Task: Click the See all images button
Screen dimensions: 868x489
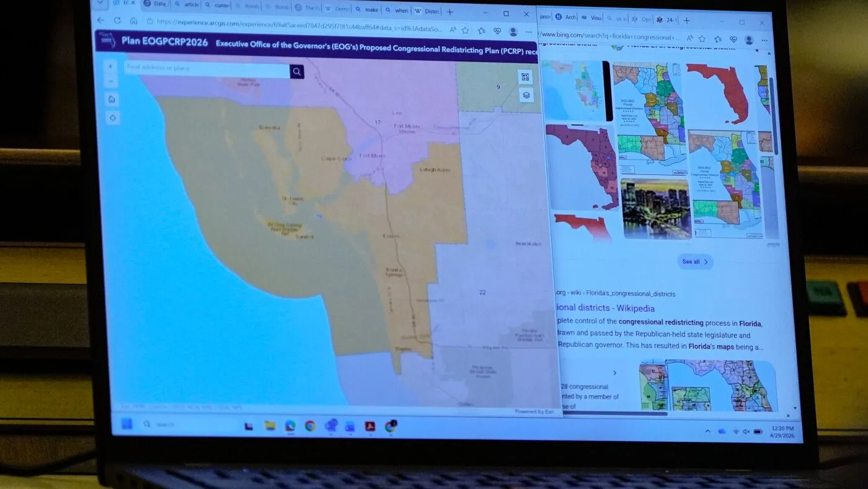Action: [695, 262]
